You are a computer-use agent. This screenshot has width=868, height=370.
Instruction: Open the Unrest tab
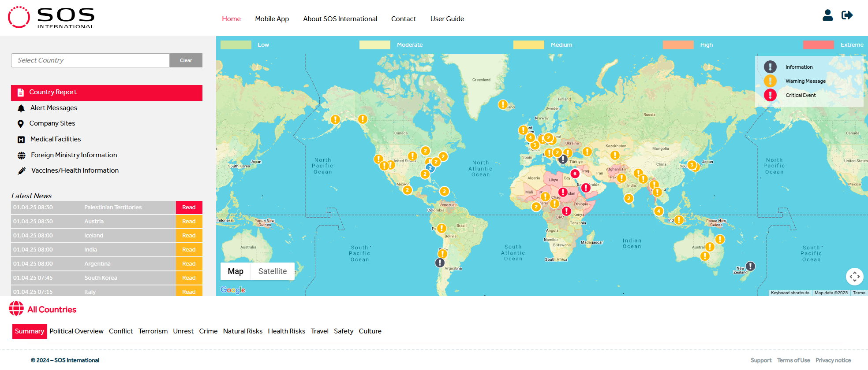183,331
